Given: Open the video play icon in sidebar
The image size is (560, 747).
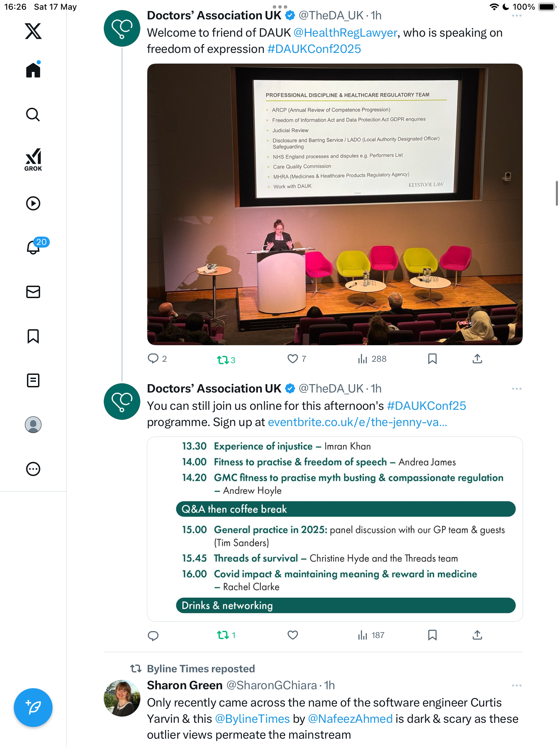Looking at the screenshot, I should 33,203.
